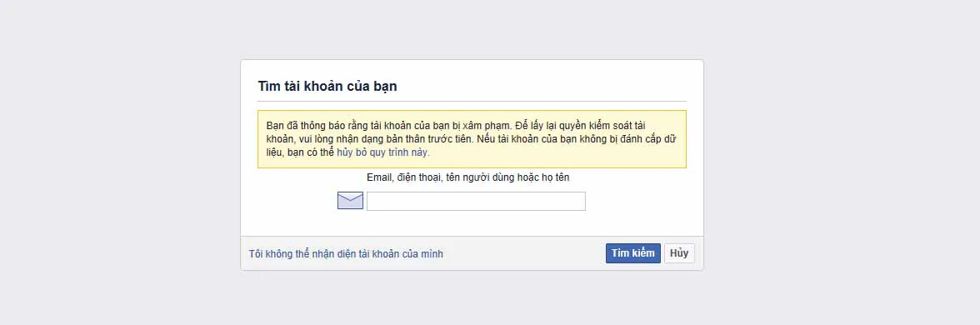The width and height of the screenshot is (980, 325).
Task: Open 'Tôi không thể nhận diện tài khoản của mình'
Action: [347, 253]
